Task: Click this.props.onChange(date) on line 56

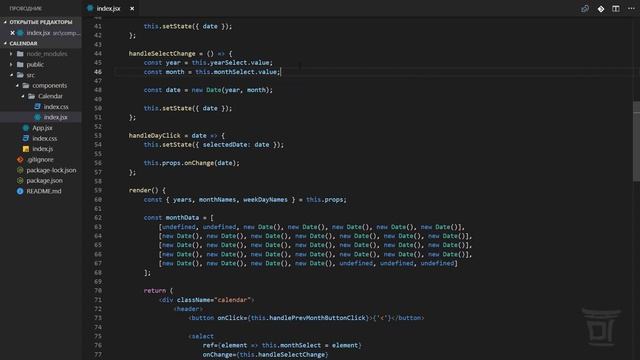Action: (x=191, y=163)
